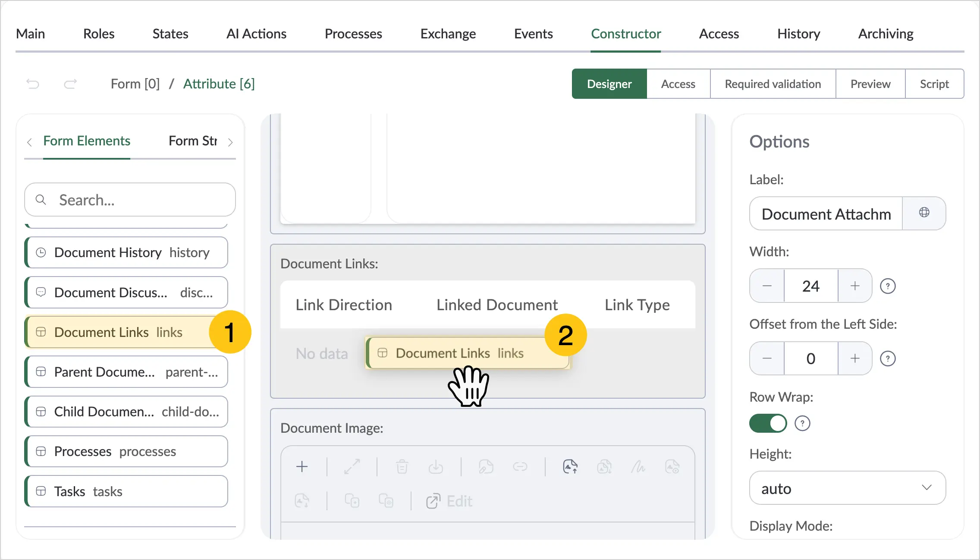This screenshot has width=980, height=560.
Task: Increase the left offset with plus
Action: [855, 359]
